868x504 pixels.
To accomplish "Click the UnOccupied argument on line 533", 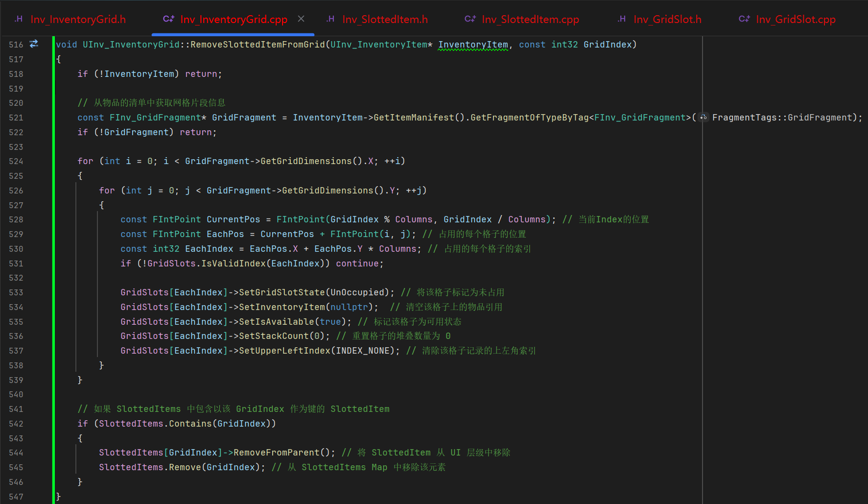I will [357, 292].
